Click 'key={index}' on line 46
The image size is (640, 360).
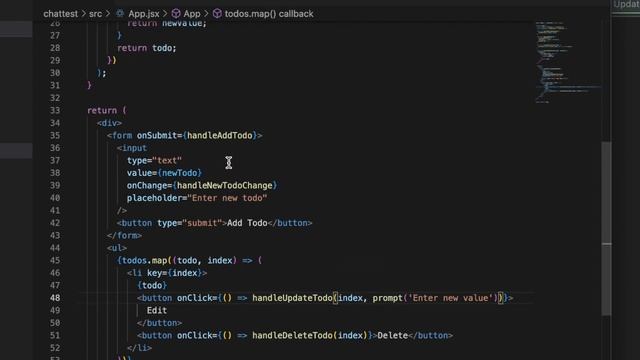[175, 273]
